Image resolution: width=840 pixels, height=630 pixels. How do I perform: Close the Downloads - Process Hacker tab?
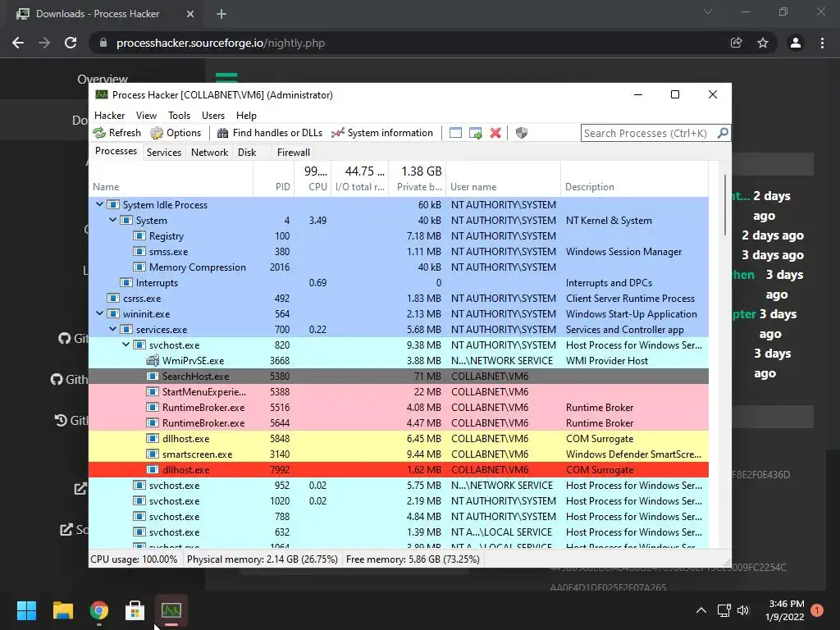(190, 14)
